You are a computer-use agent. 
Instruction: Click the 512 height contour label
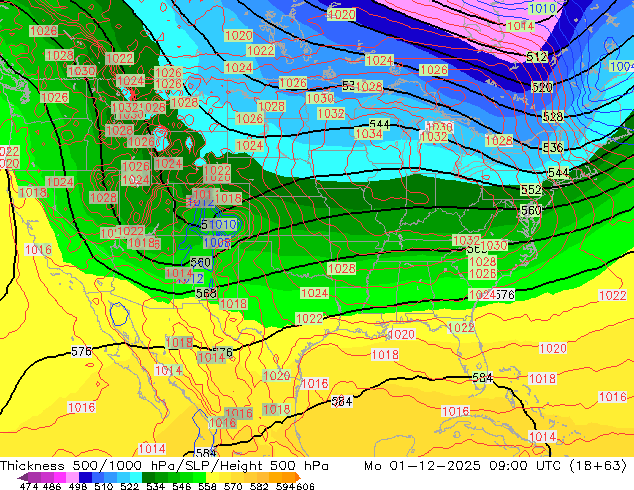pyautogui.click(x=537, y=57)
